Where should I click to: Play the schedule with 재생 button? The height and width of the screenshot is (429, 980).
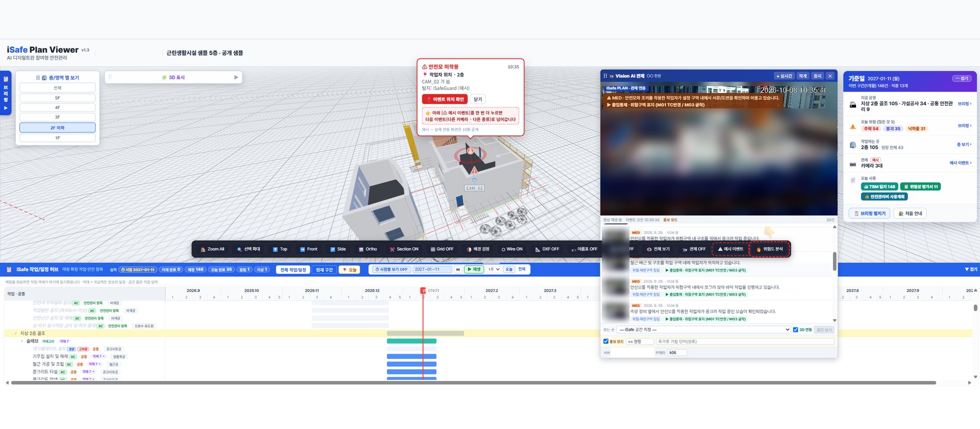click(x=474, y=270)
